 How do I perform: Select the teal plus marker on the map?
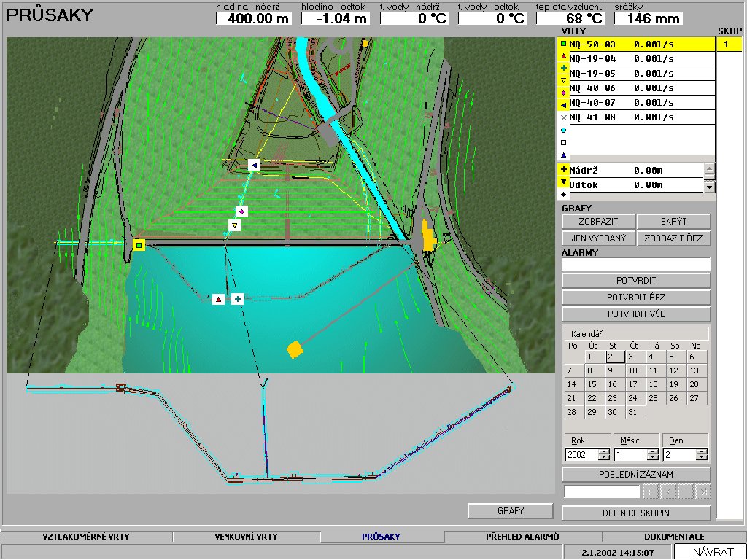pos(237,299)
